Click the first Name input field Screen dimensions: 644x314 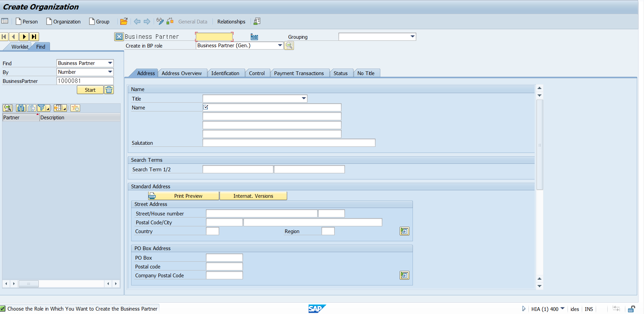[272, 107]
